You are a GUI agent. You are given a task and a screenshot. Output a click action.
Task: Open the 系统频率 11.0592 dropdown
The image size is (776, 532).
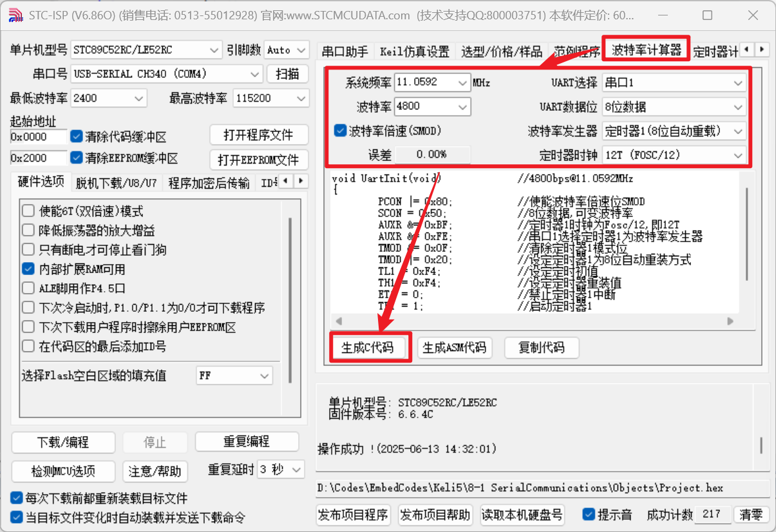click(x=432, y=82)
